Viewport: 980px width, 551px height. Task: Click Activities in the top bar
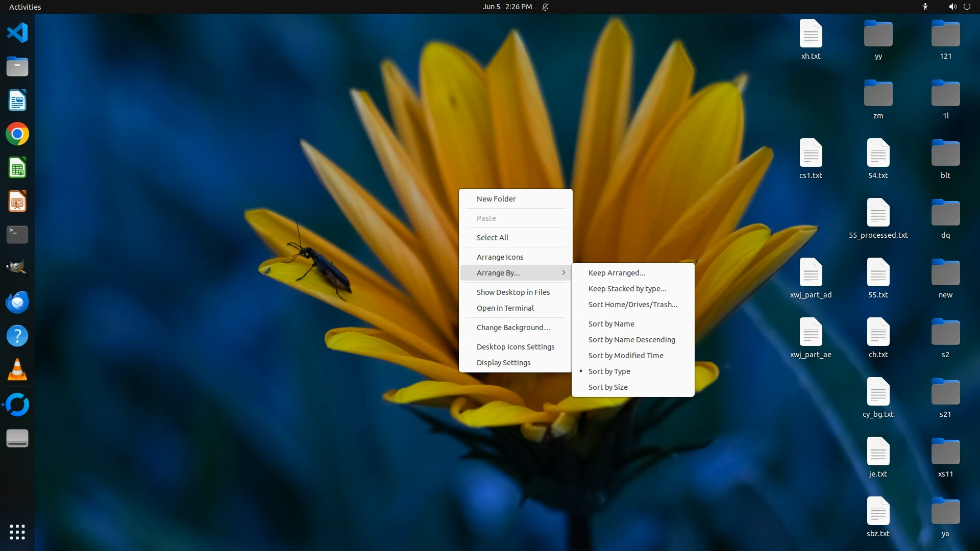[x=25, y=7]
